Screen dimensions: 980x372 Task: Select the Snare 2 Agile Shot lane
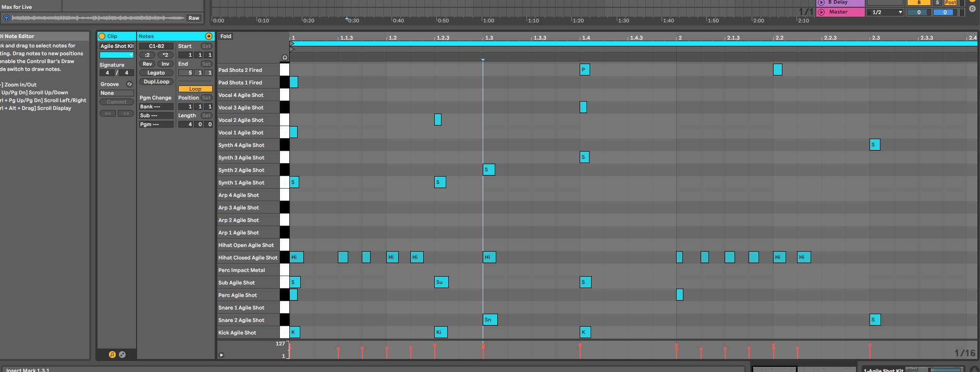248,320
